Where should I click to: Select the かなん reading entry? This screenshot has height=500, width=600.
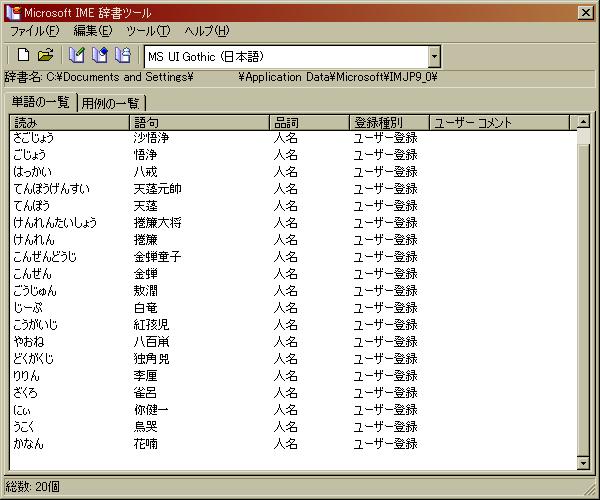coord(28,444)
